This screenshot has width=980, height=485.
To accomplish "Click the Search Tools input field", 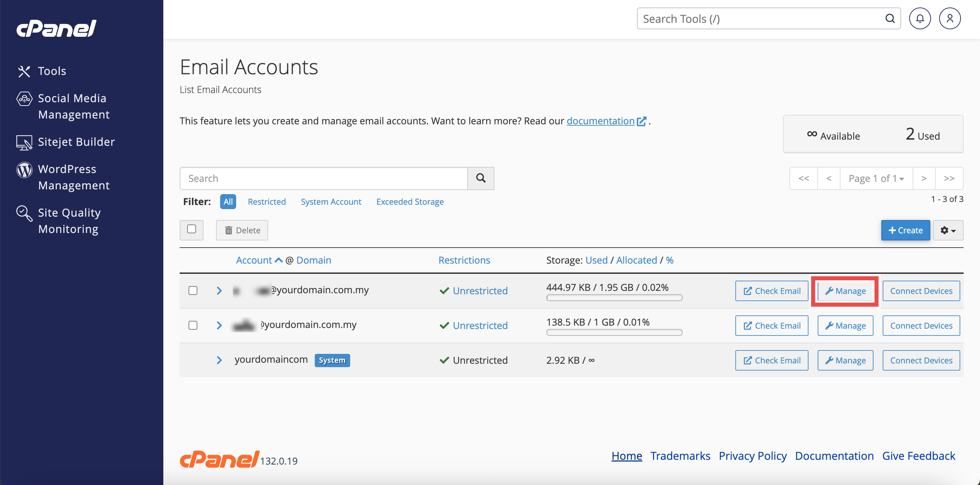I will point(761,19).
